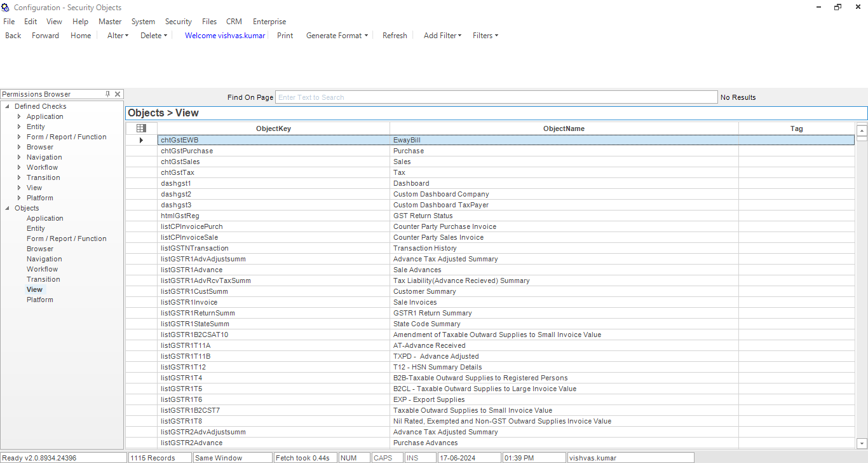Expand the Workflow node under Defined Checks
Image resolution: width=868 pixels, height=463 pixels.
pyautogui.click(x=19, y=167)
